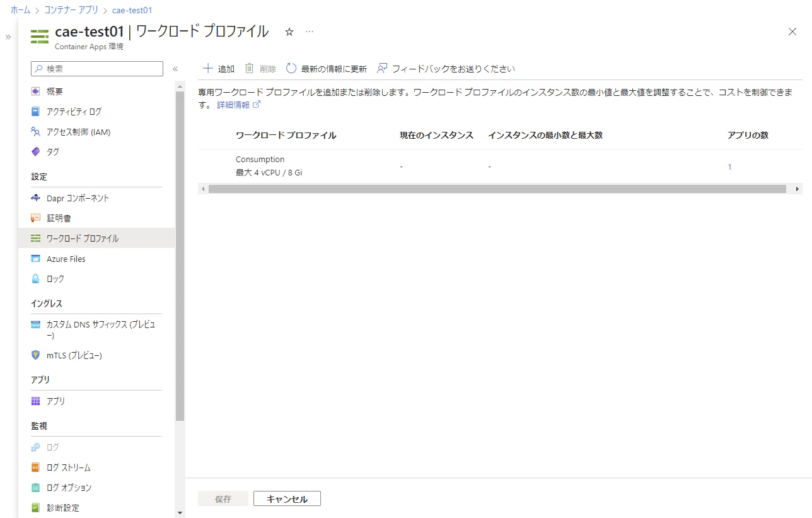The image size is (812, 518).
Task: Click the sidebar 検索 input field
Action: click(x=97, y=69)
